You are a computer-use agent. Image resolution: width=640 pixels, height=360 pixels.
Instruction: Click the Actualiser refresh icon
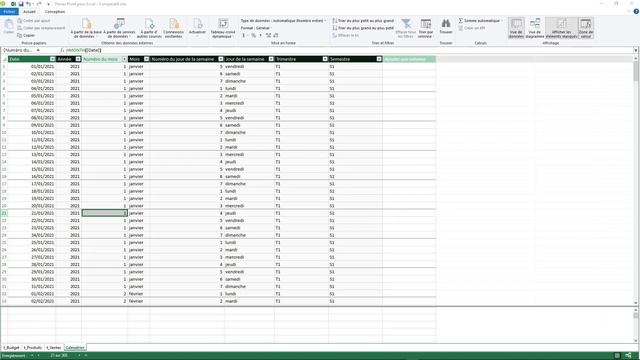(x=198, y=24)
